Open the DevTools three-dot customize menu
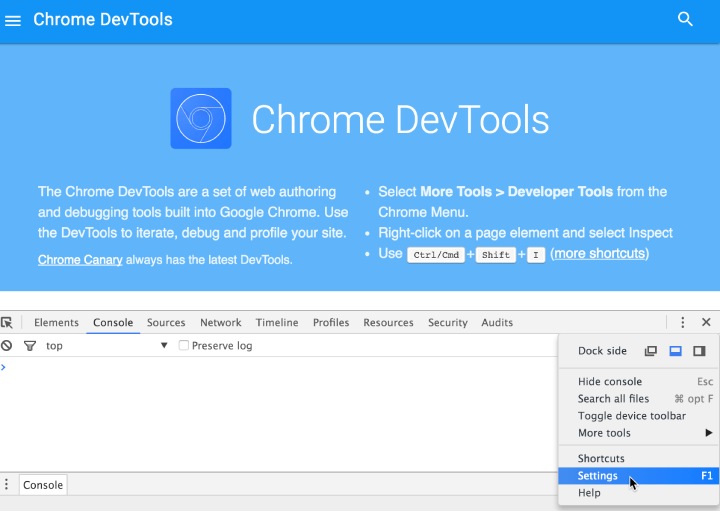Viewport: 720px width, 511px height. click(x=683, y=322)
